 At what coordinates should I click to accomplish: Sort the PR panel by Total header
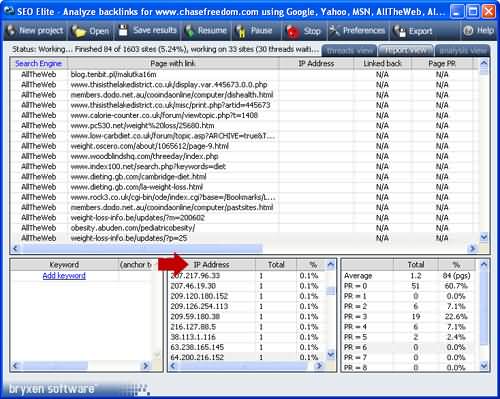[416, 265]
